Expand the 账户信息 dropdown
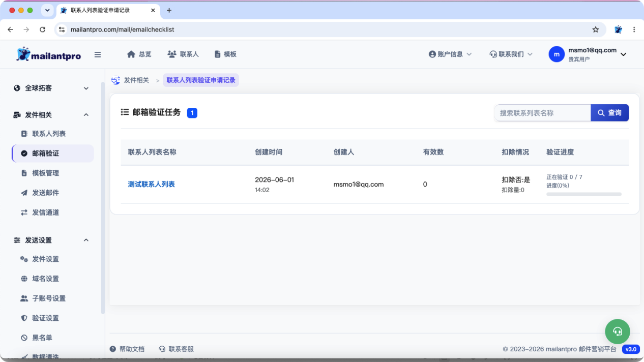 click(x=450, y=54)
